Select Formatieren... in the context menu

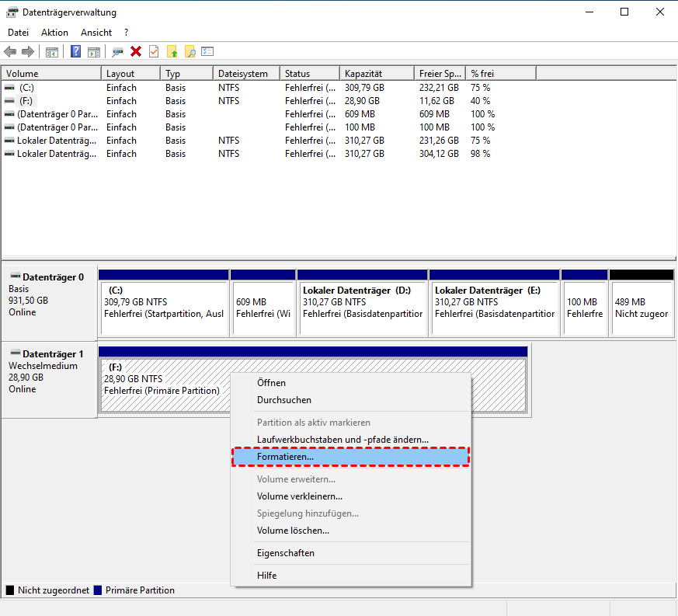click(351, 457)
